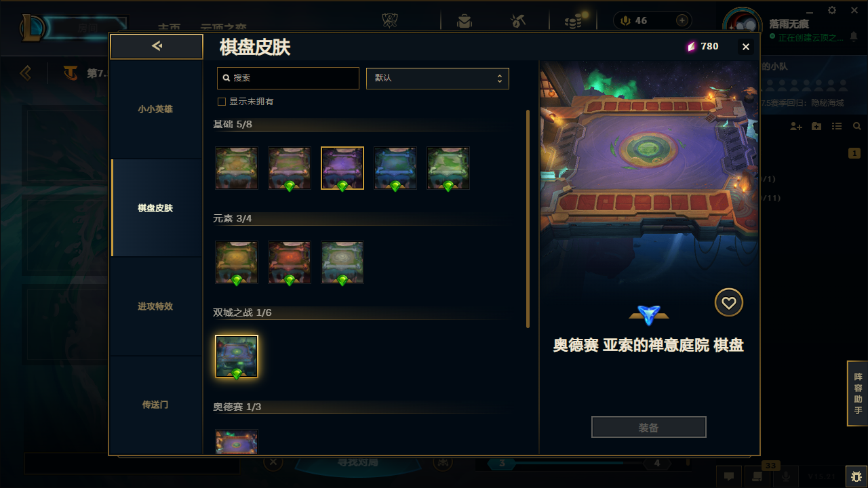Open the 传送门 tab

coord(155,405)
